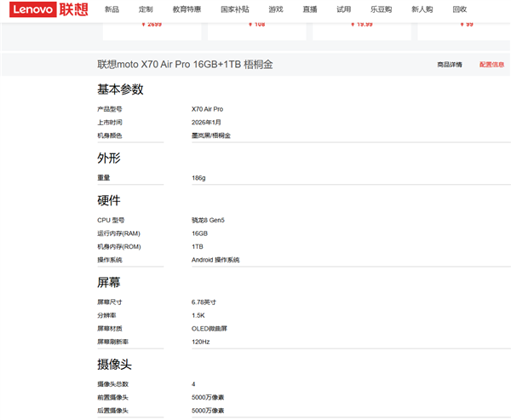Click the value 骁龙8 Gen5
Viewport: 511px width, 420px height.
pos(208,221)
